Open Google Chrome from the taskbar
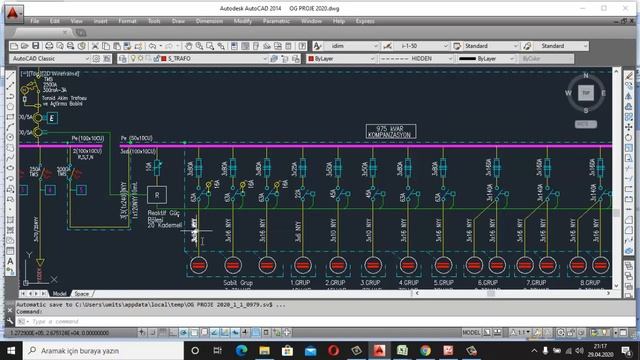 (x=425, y=351)
